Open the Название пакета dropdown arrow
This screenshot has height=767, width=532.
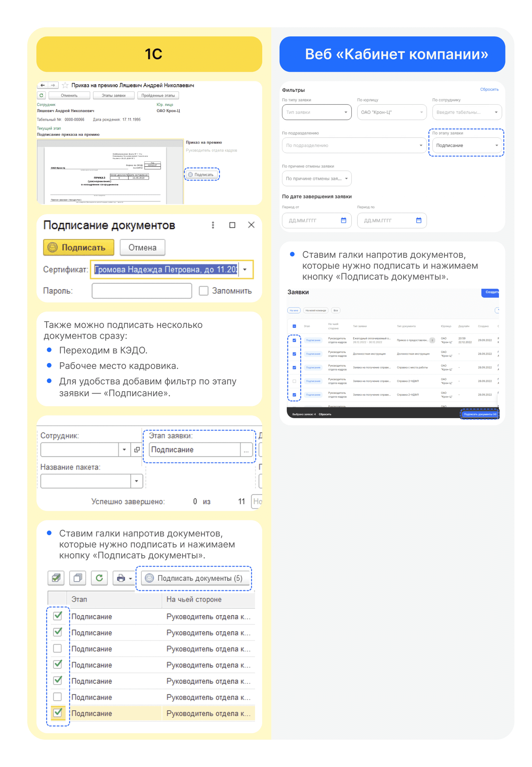coord(136,481)
